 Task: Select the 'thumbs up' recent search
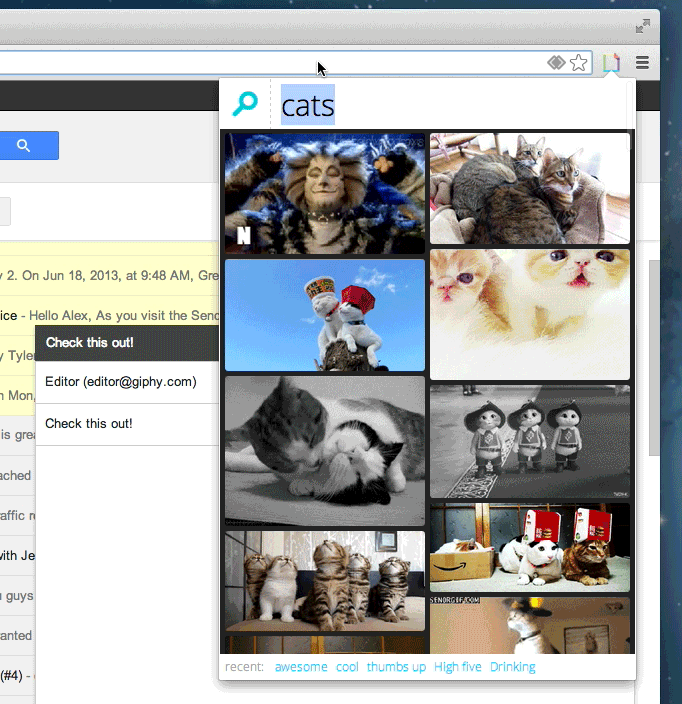[x=396, y=667]
